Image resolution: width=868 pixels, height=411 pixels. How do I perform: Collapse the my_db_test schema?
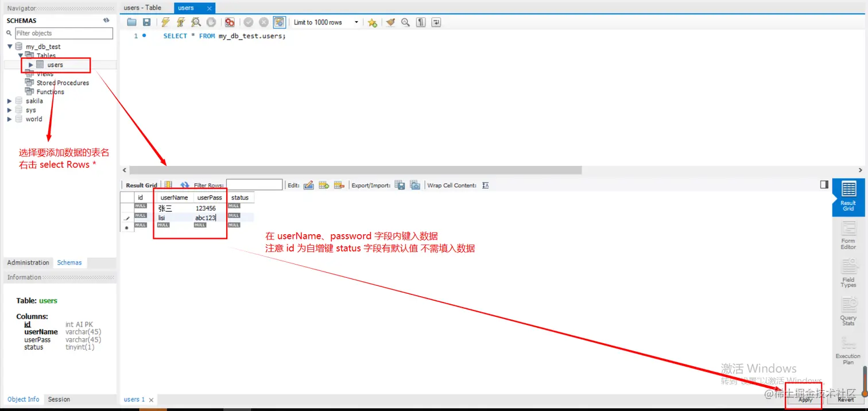pyautogui.click(x=9, y=46)
